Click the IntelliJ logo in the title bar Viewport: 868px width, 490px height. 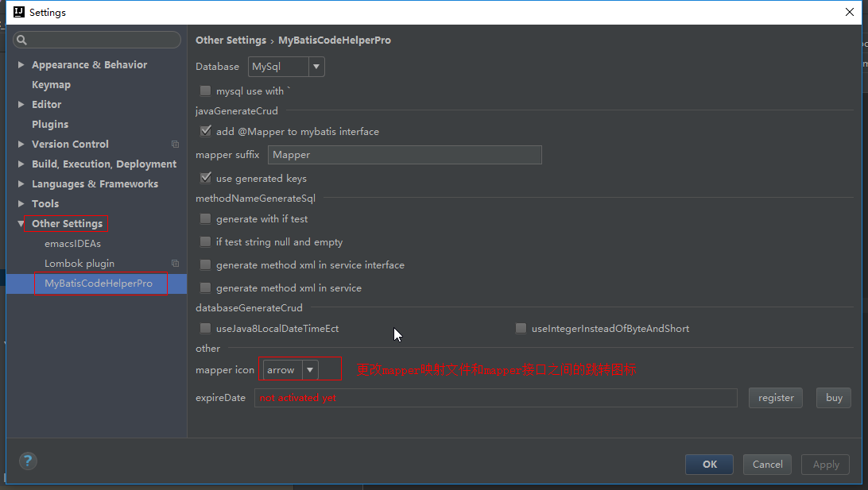(19, 12)
